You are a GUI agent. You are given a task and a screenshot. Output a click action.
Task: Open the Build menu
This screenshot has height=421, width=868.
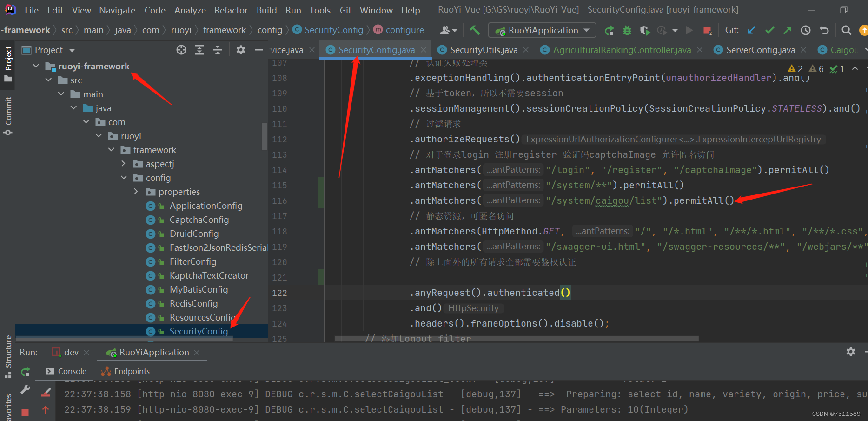click(266, 10)
